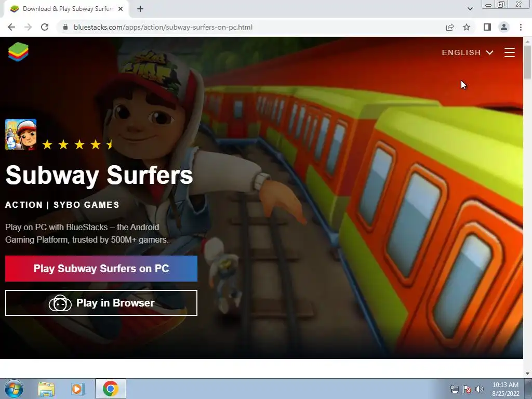Open the Windows Start menu orb
The image size is (532, 399).
(x=14, y=389)
